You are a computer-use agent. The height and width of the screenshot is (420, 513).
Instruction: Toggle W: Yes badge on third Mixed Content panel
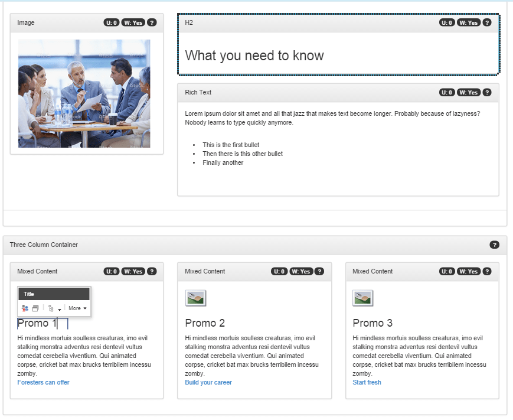[x=469, y=271]
